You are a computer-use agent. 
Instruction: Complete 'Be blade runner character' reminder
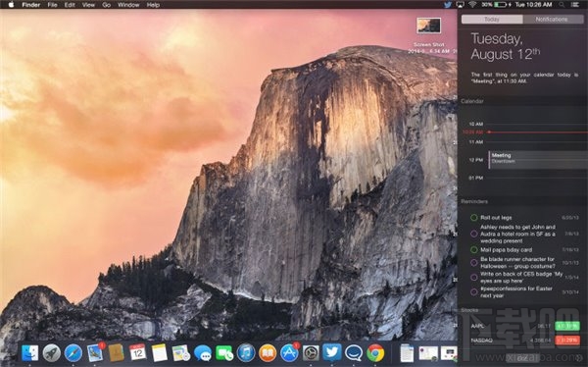click(x=474, y=263)
